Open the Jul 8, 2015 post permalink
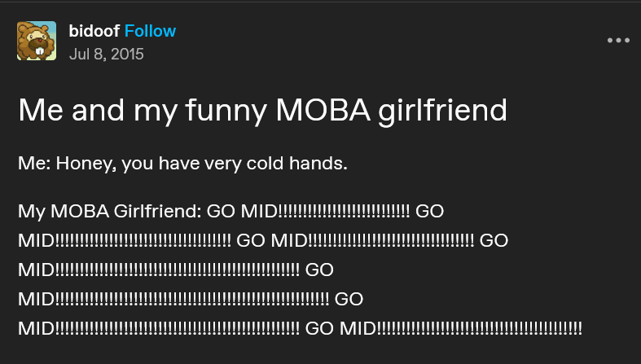The image size is (641, 364). [x=106, y=55]
